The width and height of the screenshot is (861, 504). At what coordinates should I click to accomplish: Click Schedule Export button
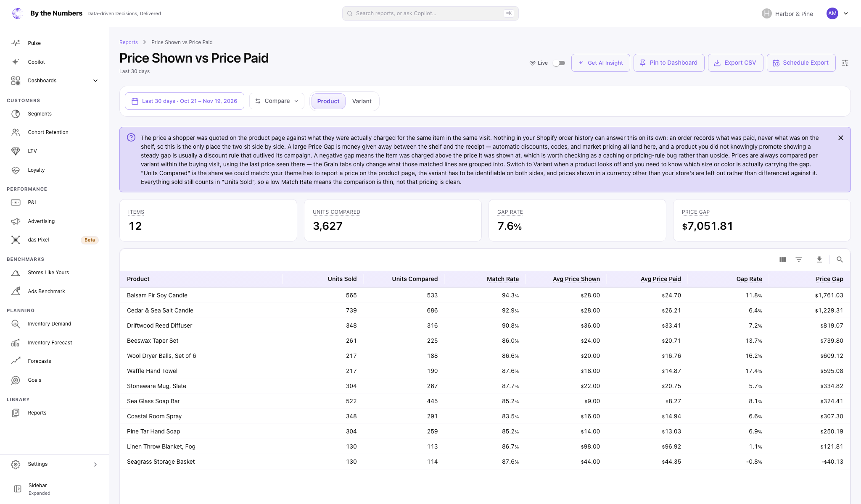click(x=801, y=63)
